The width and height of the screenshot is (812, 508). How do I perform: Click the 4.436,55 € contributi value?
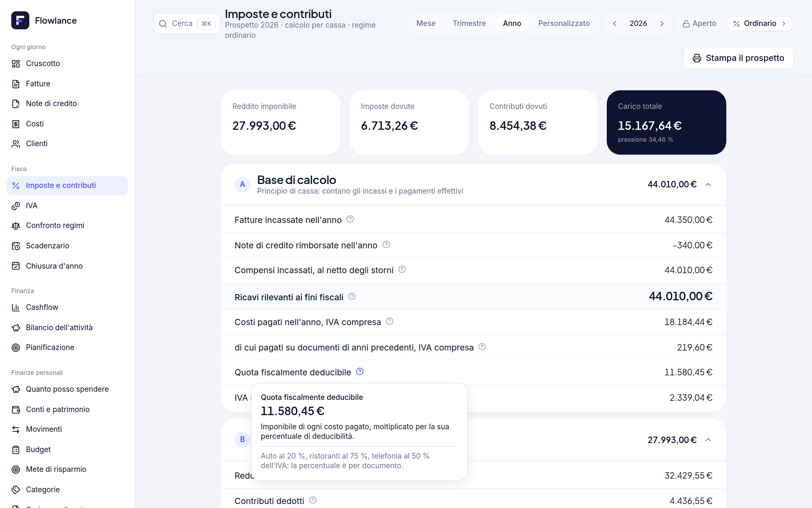pyautogui.click(x=691, y=501)
